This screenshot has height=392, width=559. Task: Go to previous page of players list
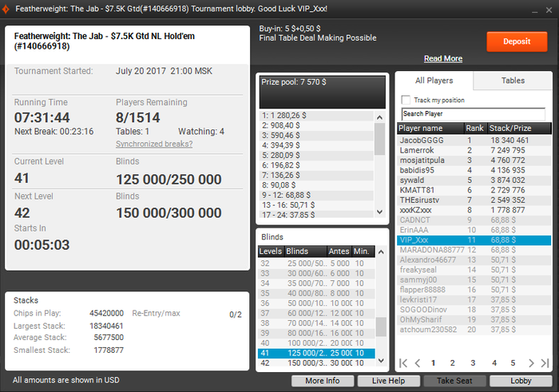point(418,363)
